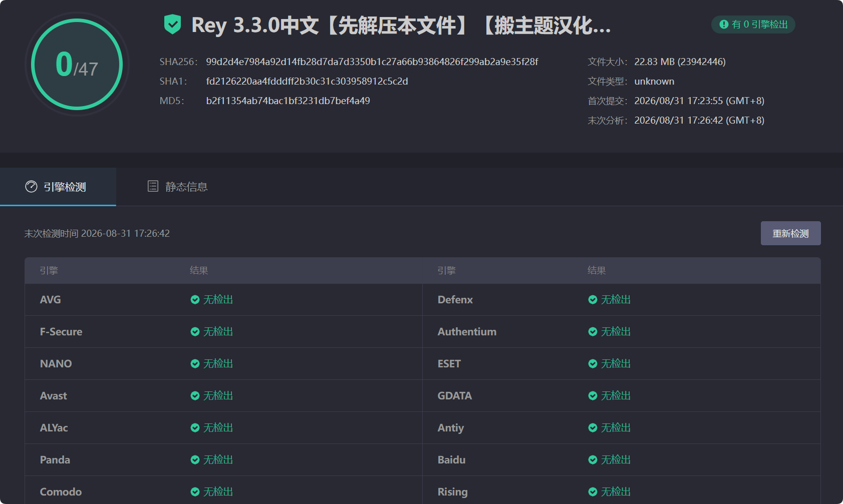Click the 首次提交 date value

tap(699, 101)
